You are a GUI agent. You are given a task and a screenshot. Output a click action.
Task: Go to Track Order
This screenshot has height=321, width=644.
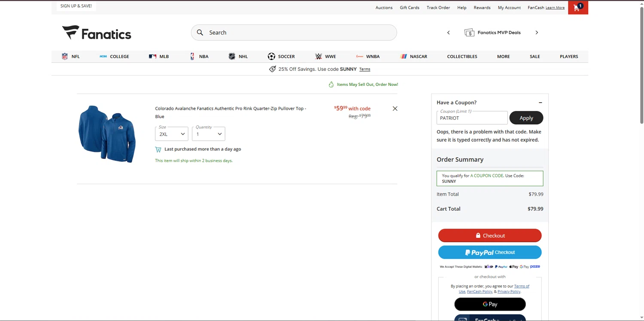coord(438,8)
